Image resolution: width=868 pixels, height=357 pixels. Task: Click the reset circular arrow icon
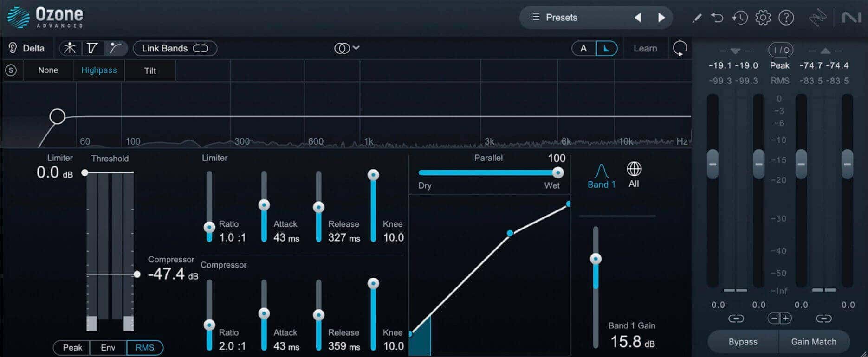[x=680, y=48]
